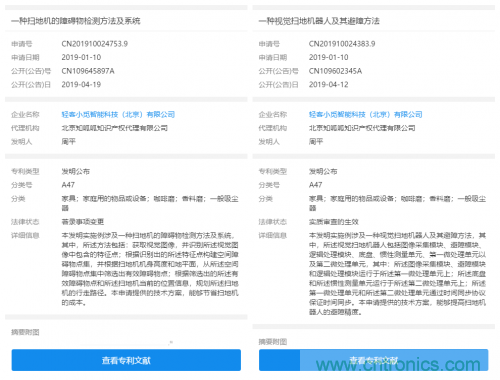Image resolution: width=500 pixels, height=380 pixels.
Task: Click the left card's inventor name 周平
Action: pos(68,142)
